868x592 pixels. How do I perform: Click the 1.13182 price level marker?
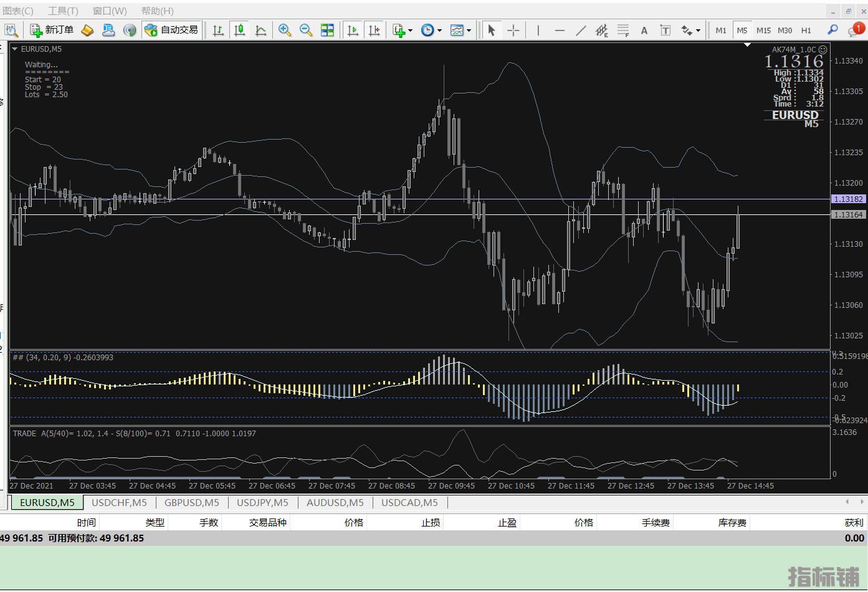(x=848, y=199)
